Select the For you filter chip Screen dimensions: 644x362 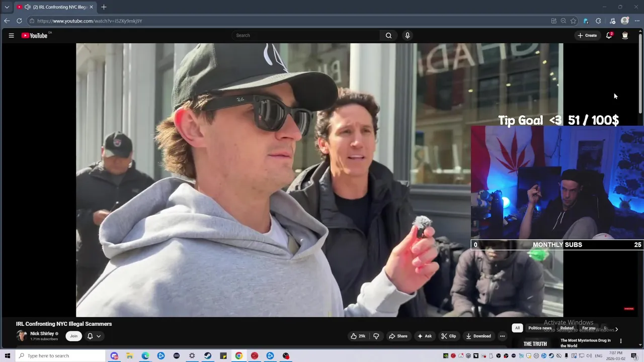pyautogui.click(x=589, y=328)
